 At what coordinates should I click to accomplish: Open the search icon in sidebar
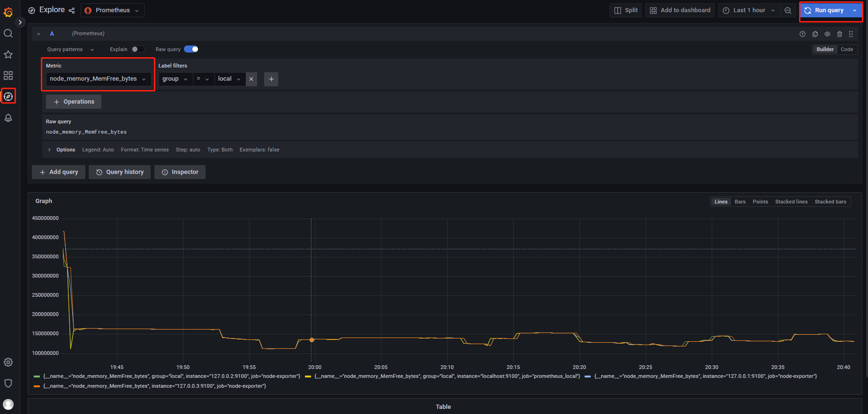(x=8, y=33)
